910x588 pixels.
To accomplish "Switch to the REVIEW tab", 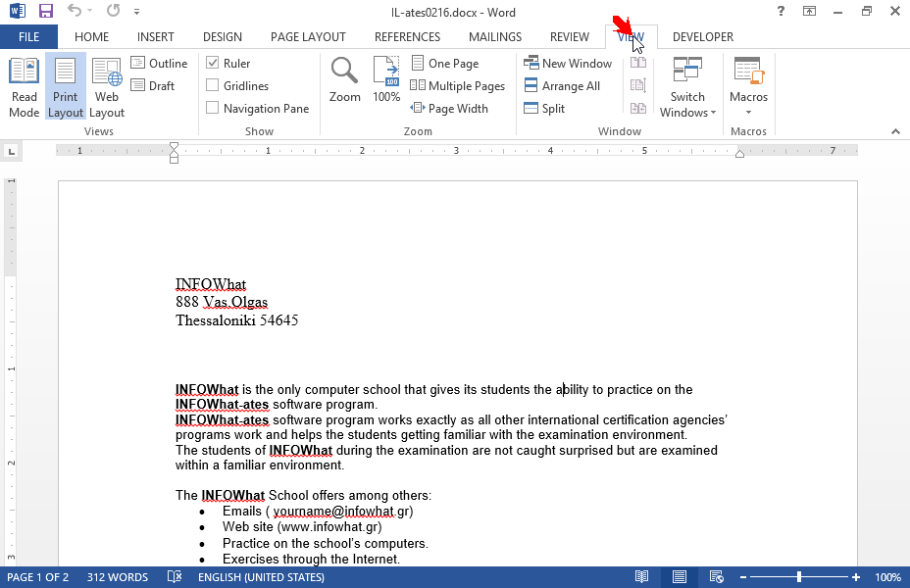I will [x=570, y=37].
